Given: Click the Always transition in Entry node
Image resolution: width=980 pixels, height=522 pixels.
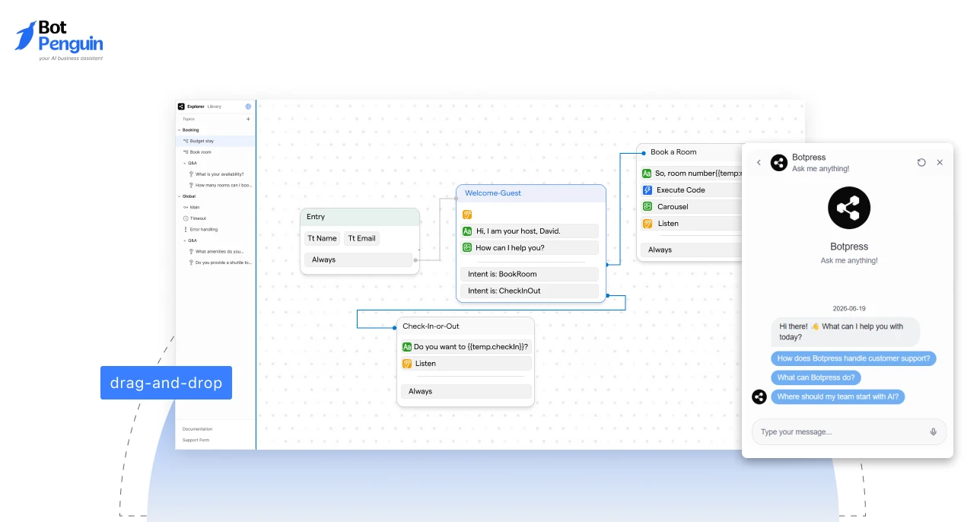Looking at the screenshot, I should (x=358, y=259).
